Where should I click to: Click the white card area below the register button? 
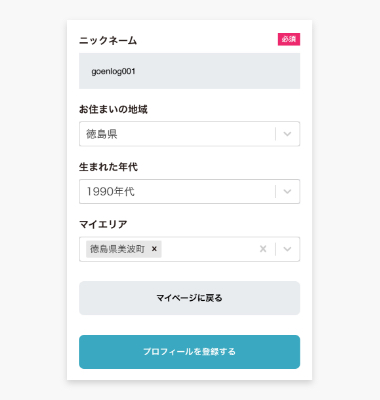(189, 374)
